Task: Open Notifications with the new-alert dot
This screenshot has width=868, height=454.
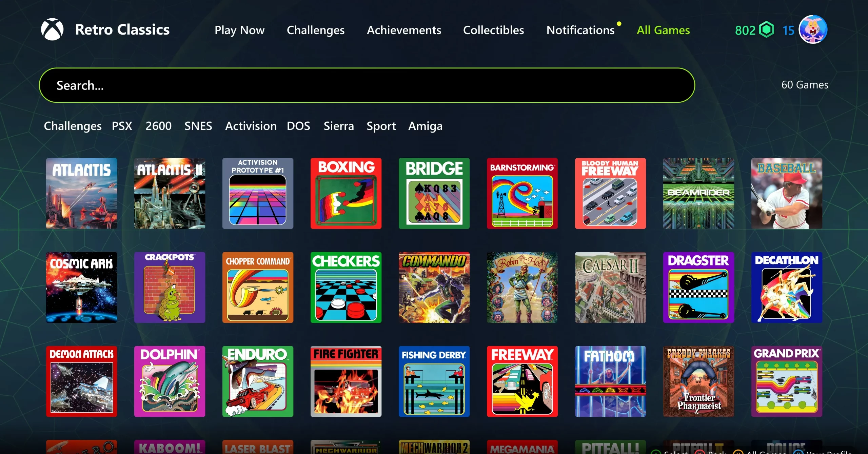Action: (580, 30)
